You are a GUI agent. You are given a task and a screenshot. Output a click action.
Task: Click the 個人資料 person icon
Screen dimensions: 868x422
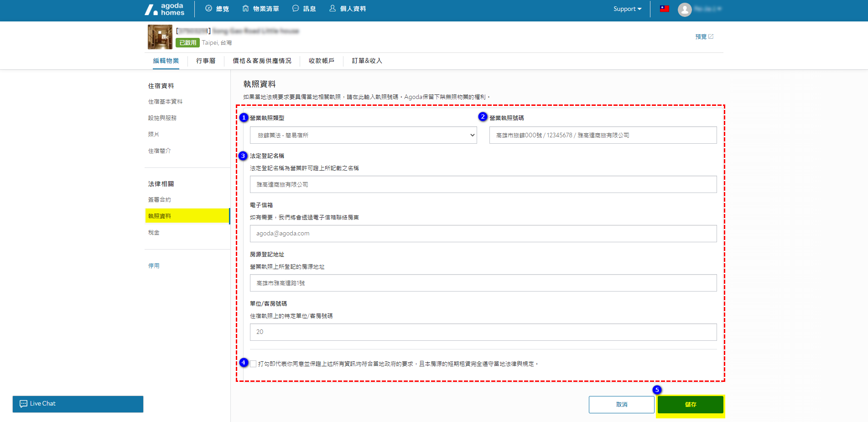click(333, 8)
